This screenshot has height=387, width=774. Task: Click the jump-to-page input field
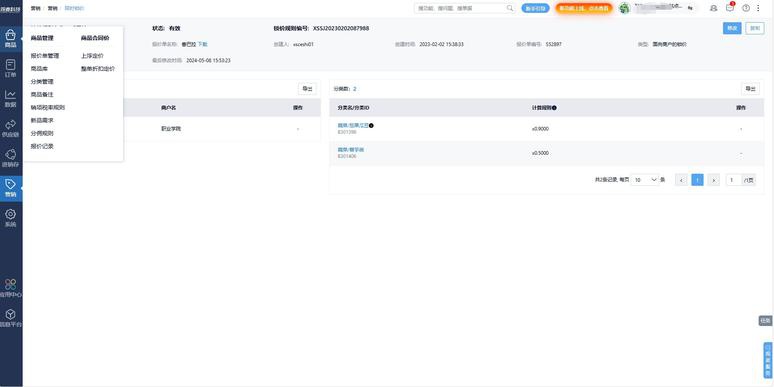click(733, 180)
